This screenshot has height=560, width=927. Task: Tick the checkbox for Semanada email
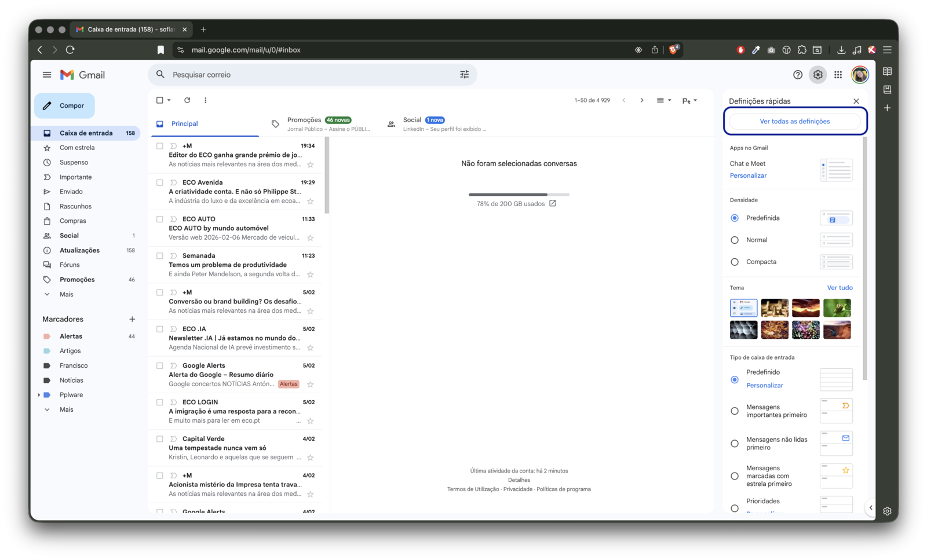tap(160, 256)
